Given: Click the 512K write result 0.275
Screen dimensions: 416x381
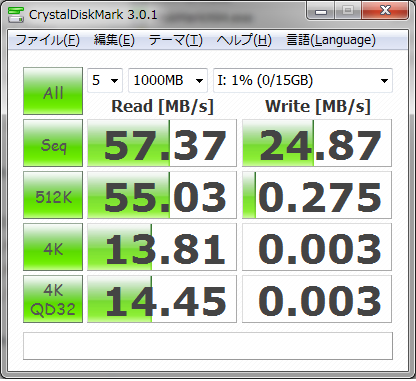Looking at the screenshot, I should click(317, 195).
